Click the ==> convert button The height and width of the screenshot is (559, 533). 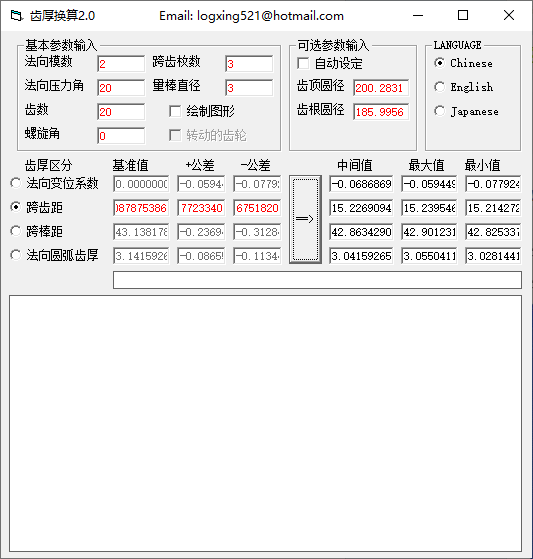coord(305,219)
